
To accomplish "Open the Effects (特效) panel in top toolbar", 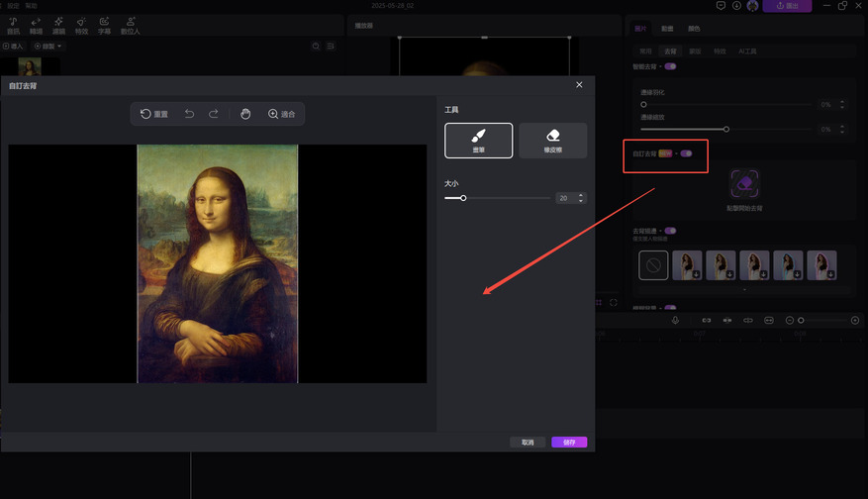I will [x=81, y=26].
